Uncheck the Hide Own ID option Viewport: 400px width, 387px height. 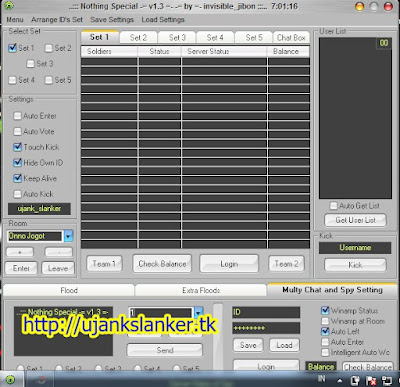[x=17, y=163]
